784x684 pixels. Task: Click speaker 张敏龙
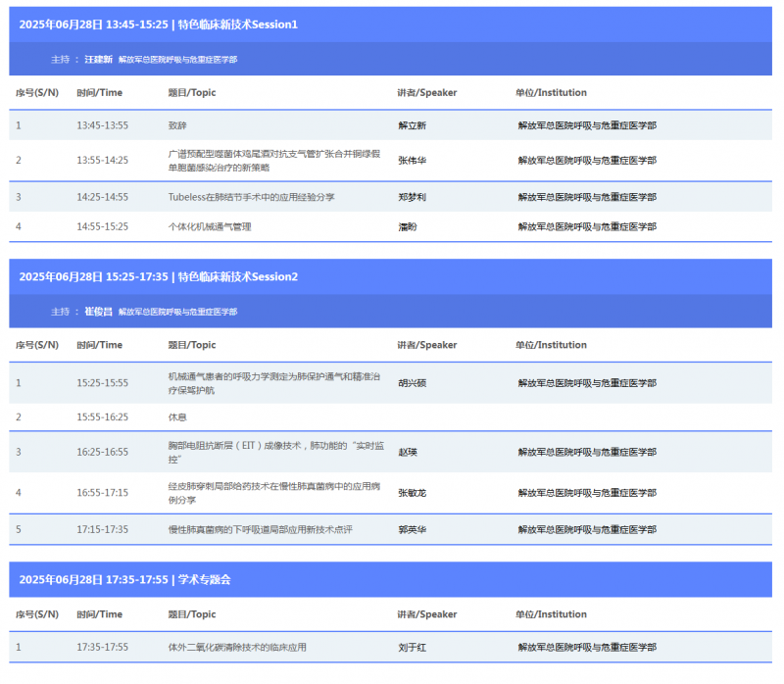coord(412,493)
